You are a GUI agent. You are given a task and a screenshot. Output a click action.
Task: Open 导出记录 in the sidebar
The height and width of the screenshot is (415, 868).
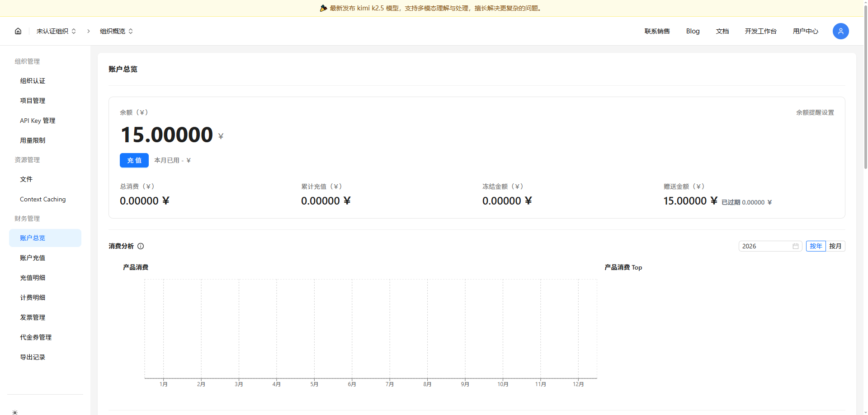(x=45, y=357)
